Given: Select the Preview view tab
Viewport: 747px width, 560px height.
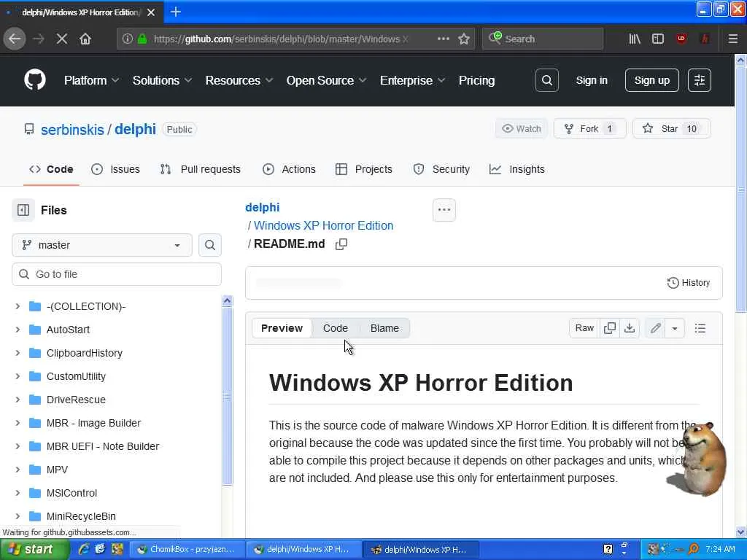Looking at the screenshot, I should click(282, 328).
